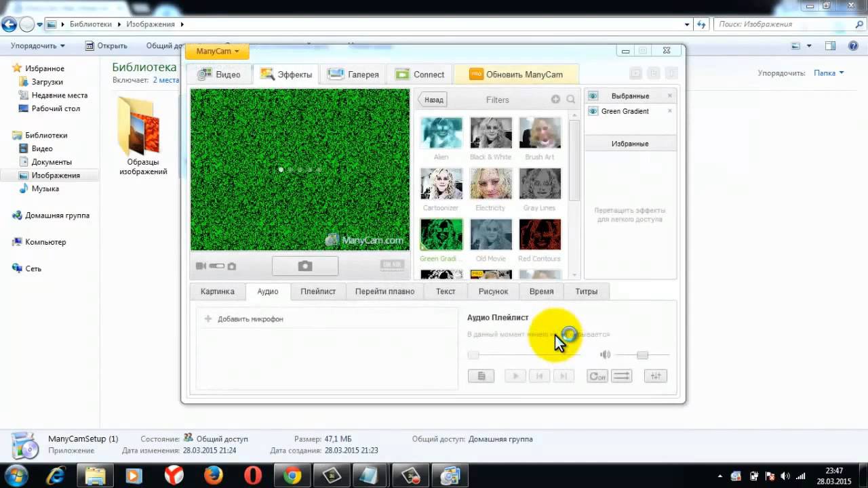
Task: Open the Перейти плавно tab
Action: 384,291
